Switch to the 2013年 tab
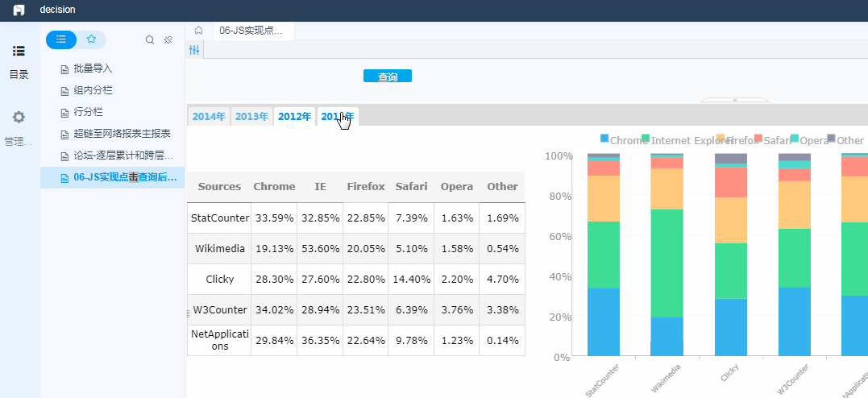Screen dimensions: 868x398 pyautogui.click(x=252, y=116)
